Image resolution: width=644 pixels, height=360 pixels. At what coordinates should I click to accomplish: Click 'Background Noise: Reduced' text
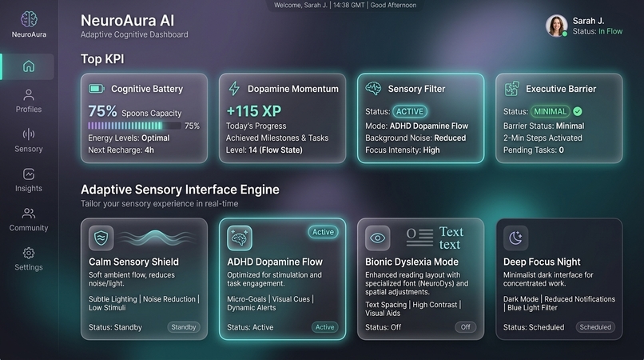(415, 138)
